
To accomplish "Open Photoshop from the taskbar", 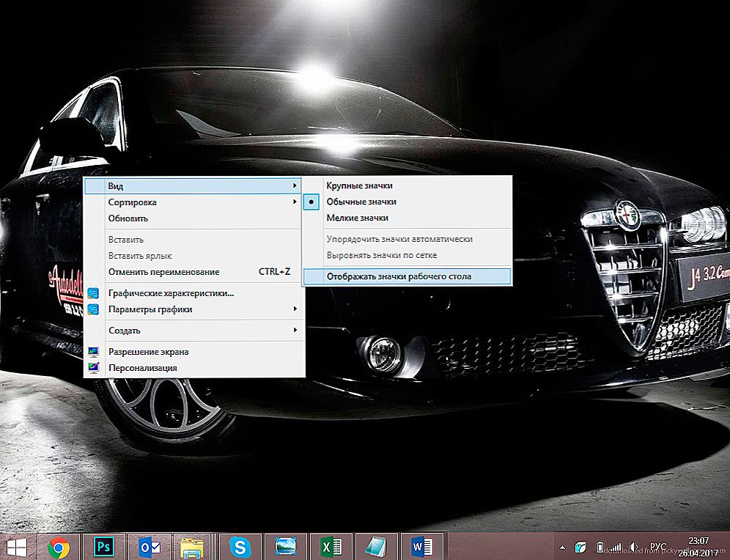I will point(104,547).
